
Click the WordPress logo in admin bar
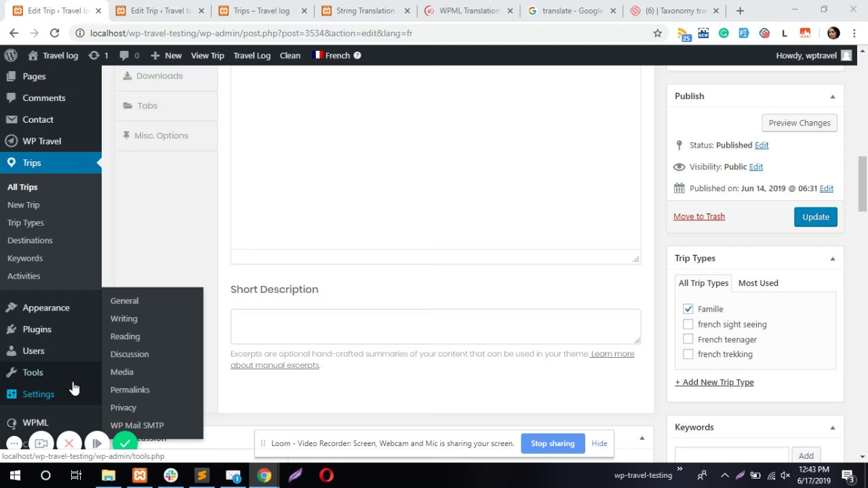(x=10, y=56)
